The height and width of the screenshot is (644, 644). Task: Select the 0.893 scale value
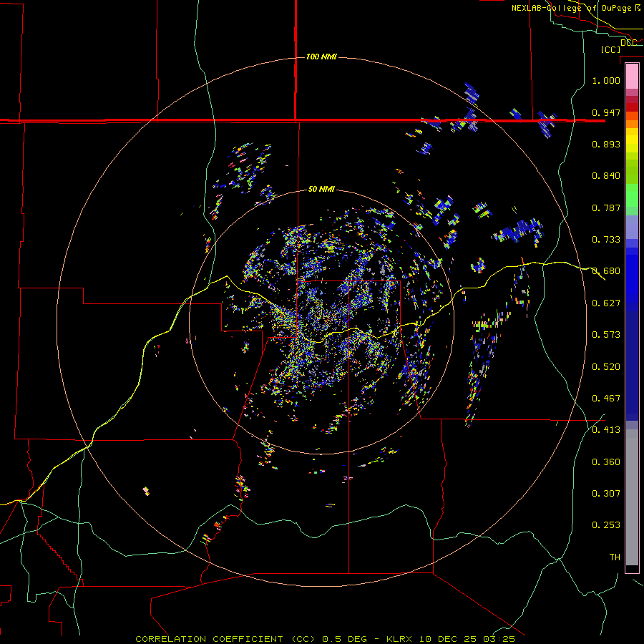pyautogui.click(x=606, y=144)
